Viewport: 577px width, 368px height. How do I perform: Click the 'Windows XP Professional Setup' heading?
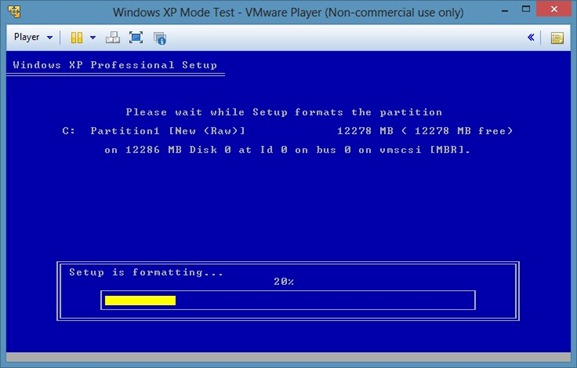click(115, 65)
